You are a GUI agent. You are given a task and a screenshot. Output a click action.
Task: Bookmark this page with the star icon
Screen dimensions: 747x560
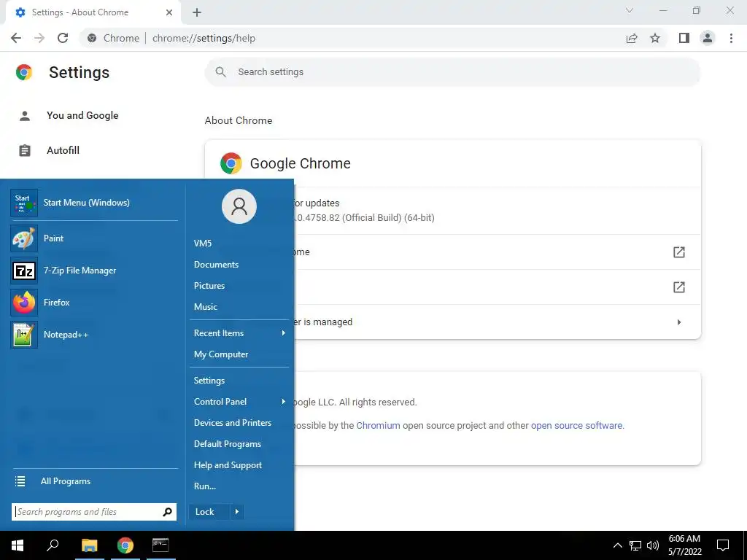[x=655, y=38]
